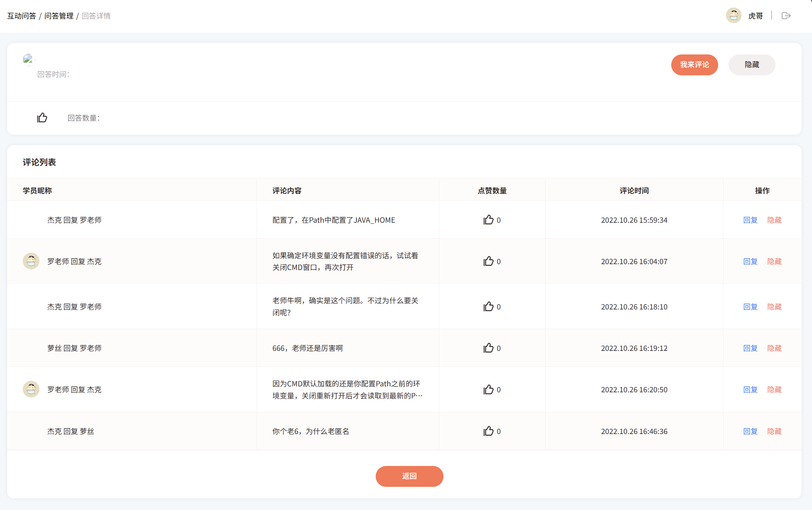The height and width of the screenshot is (510, 812).
Task: Like the comment starting with 老师牛啊
Action: tap(488, 307)
